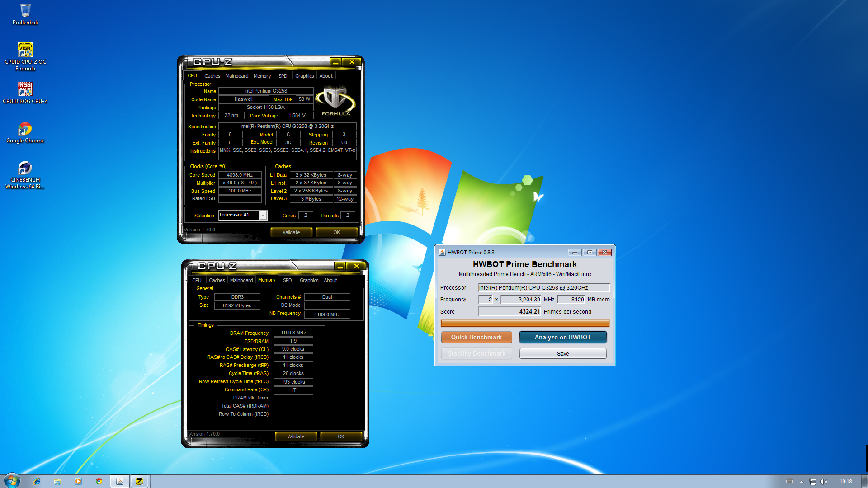This screenshot has height=488, width=868.
Task: Switch to Memory tab in upper CPU-Z
Action: [x=262, y=76]
